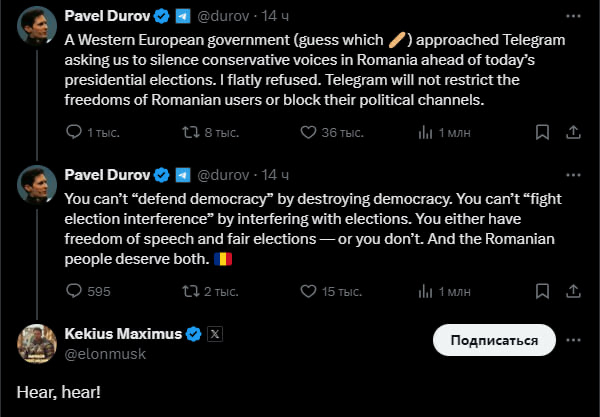Click Telegram affiliation badge on second tweet

tap(183, 175)
